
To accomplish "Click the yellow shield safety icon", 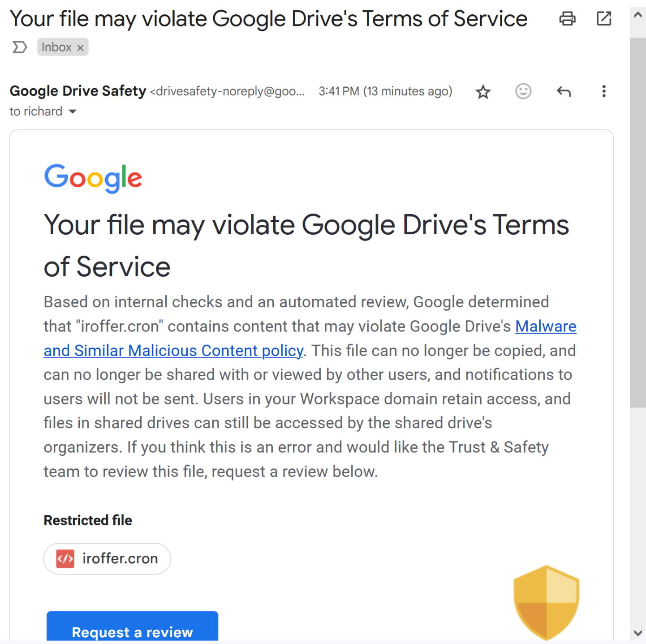I will click(x=547, y=603).
